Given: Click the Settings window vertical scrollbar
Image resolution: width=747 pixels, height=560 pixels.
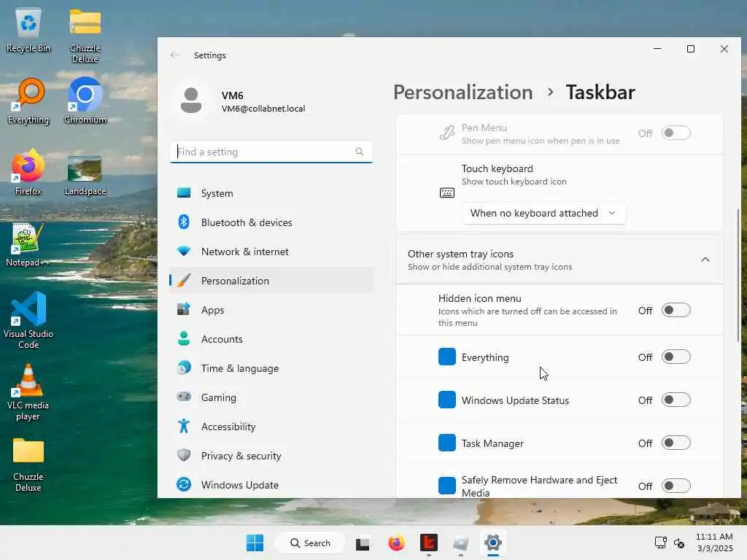Looking at the screenshot, I should pyautogui.click(x=738, y=275).
